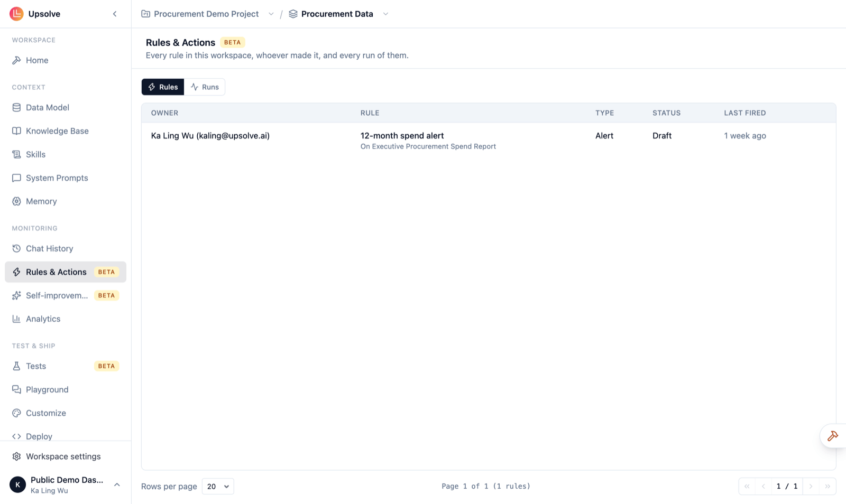
Task: Open Playground page
Action: click(x=66, y=389)
